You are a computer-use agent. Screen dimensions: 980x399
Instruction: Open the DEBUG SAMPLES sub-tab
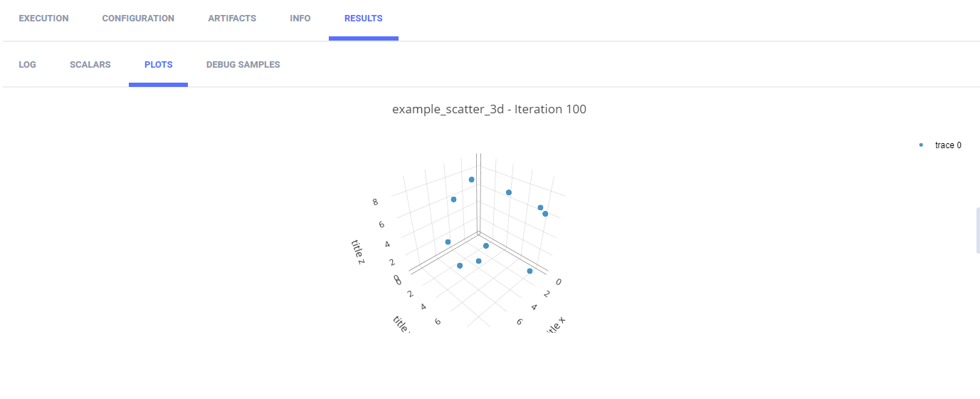[x=243, y=65]
